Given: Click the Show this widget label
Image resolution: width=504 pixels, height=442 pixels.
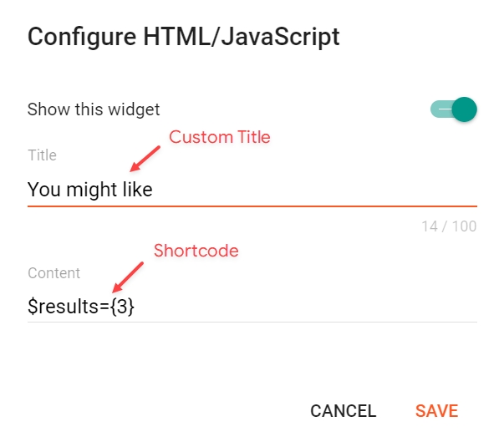Looking at the screenshot, I should coord(94,109).
